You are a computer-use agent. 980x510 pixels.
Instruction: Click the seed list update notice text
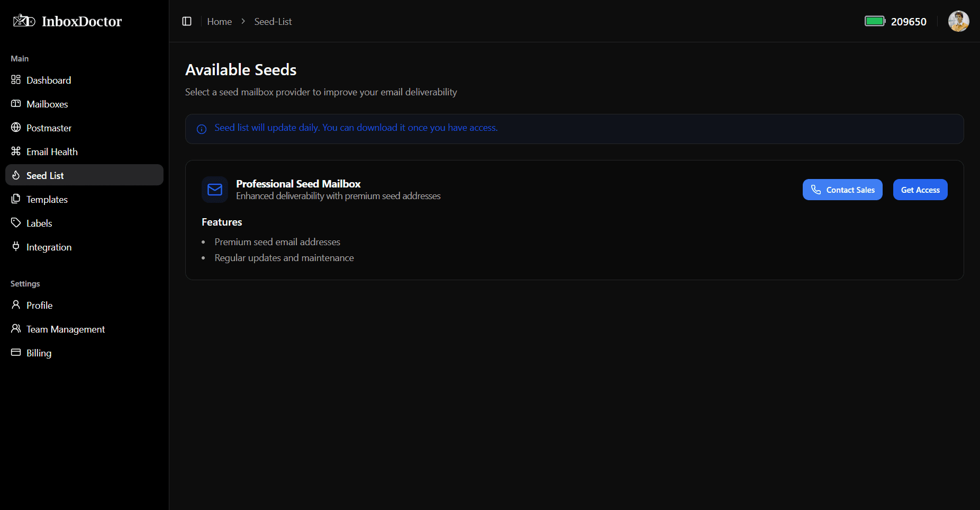(x=356, y=128)
